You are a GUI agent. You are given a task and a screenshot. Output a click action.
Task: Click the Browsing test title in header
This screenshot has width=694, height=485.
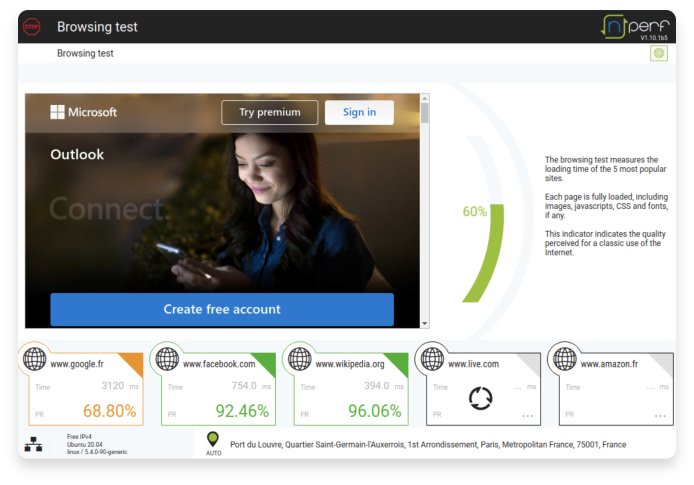(x=97, y=27)
